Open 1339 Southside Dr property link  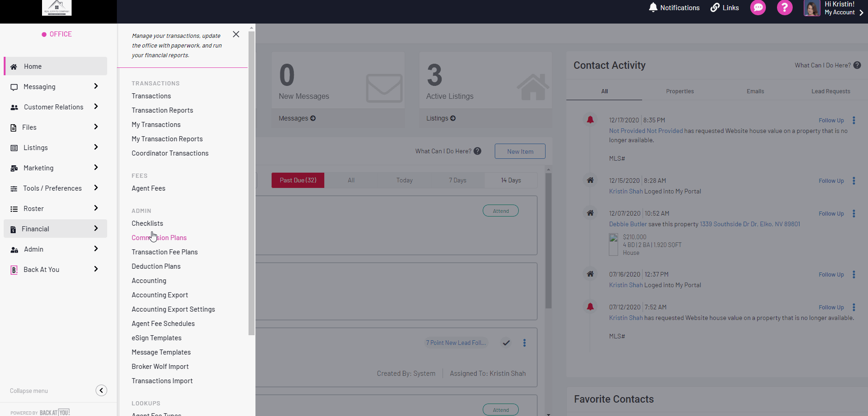[750, 224]
